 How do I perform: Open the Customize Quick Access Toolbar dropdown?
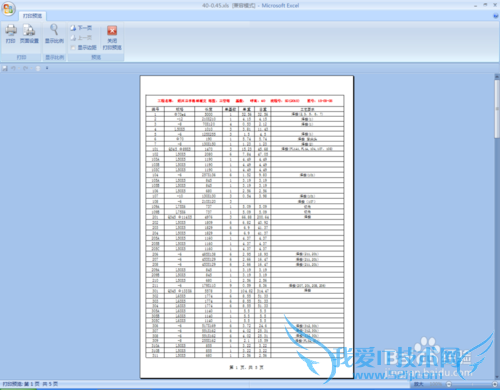47,68
